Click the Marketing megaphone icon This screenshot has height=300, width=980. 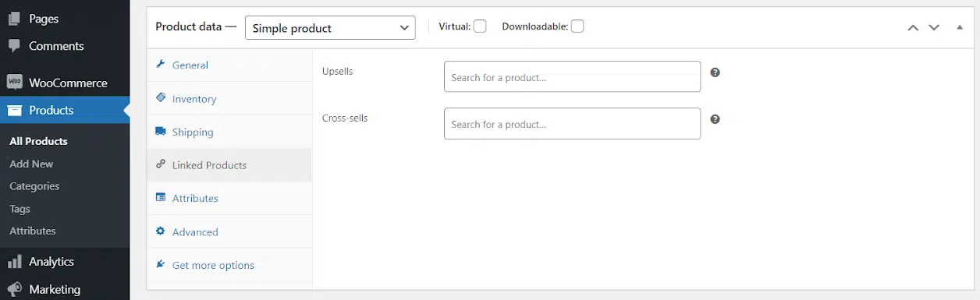14,289
